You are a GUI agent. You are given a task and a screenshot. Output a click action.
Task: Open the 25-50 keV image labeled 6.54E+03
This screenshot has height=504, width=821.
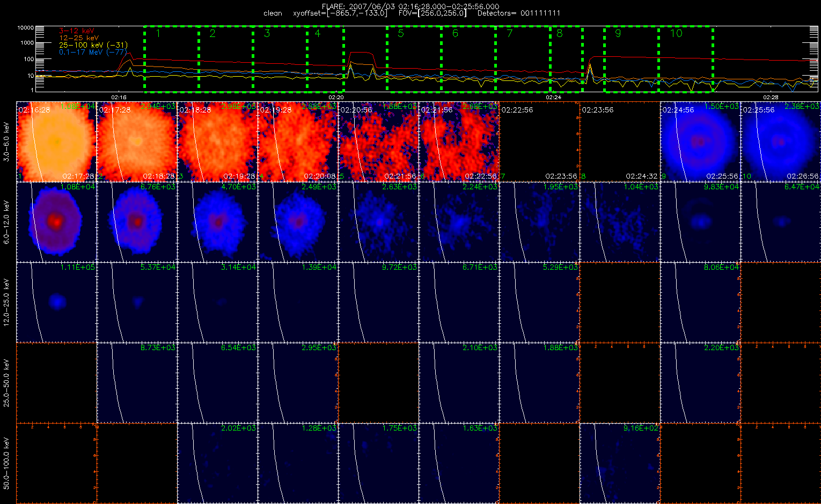pyautogui.click(x=217, y=382)
